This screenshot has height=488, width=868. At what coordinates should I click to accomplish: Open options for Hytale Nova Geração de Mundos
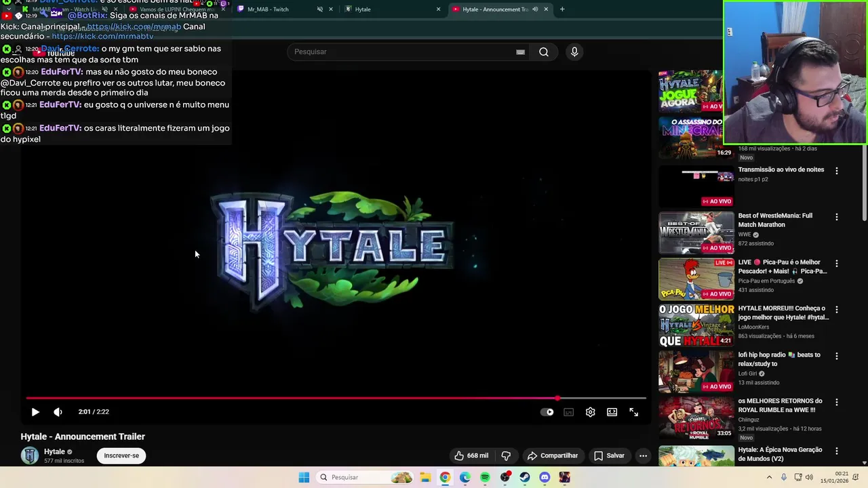click(836, 451)
